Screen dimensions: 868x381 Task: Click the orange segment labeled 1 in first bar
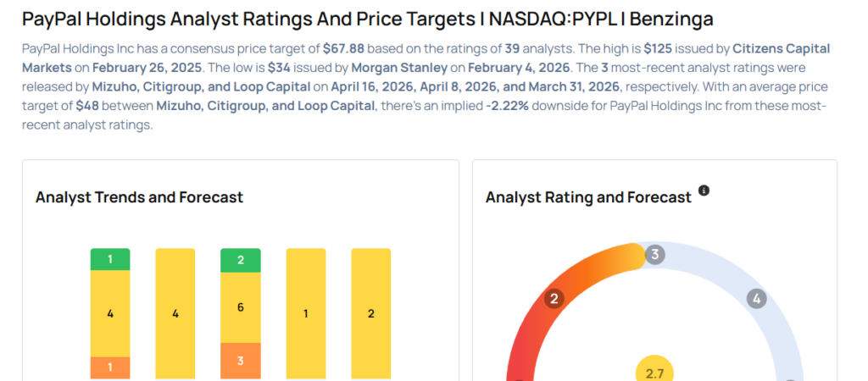pyautogui.click(x=110, y=368)
